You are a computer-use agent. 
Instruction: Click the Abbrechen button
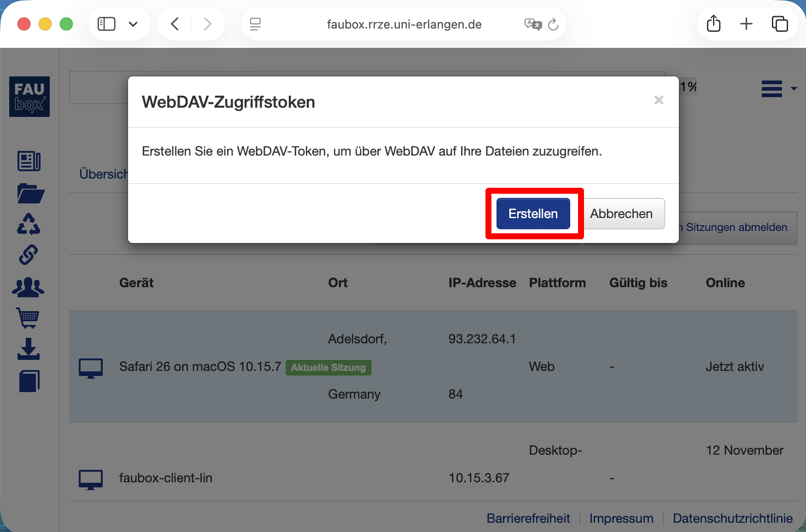pyautogui.click(x=621, y=214)
